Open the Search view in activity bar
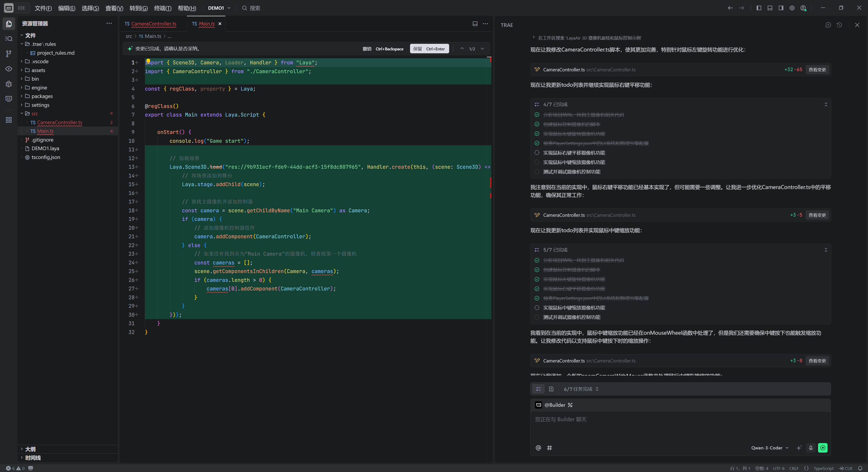 pos(9,39)
